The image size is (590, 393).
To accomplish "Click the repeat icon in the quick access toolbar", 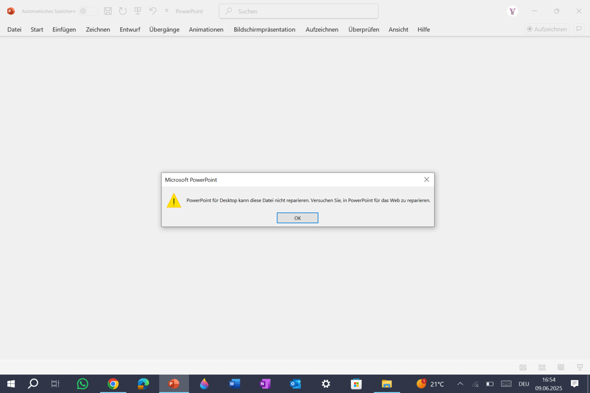I will click(x=123, y=11).
